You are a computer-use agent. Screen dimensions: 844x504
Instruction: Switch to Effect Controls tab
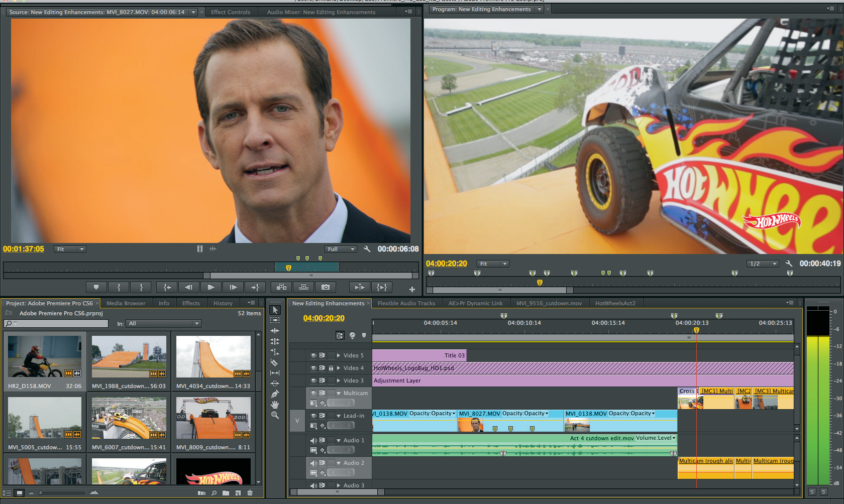(230, 12)
